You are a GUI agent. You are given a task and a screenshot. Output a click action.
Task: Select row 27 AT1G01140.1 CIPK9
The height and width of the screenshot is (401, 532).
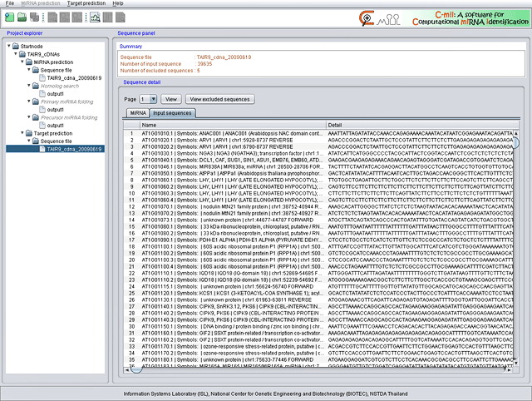click(x=318, y=307)
